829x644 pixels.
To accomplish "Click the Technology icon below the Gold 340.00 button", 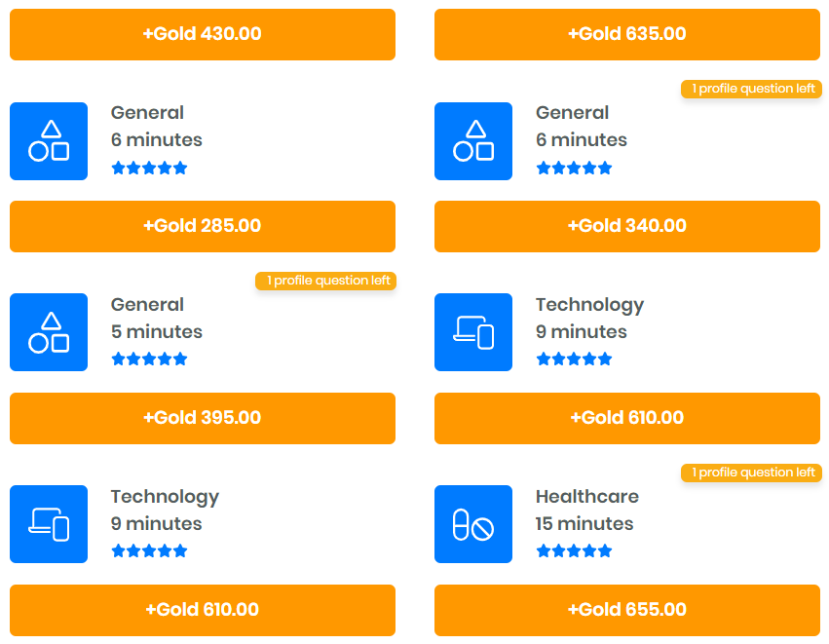I will (x=472, y=332).
